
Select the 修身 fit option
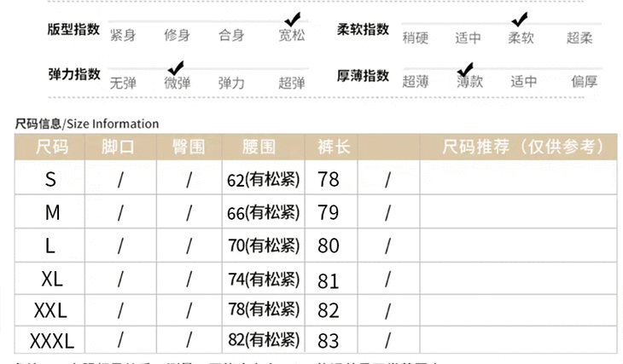point(177,35)
